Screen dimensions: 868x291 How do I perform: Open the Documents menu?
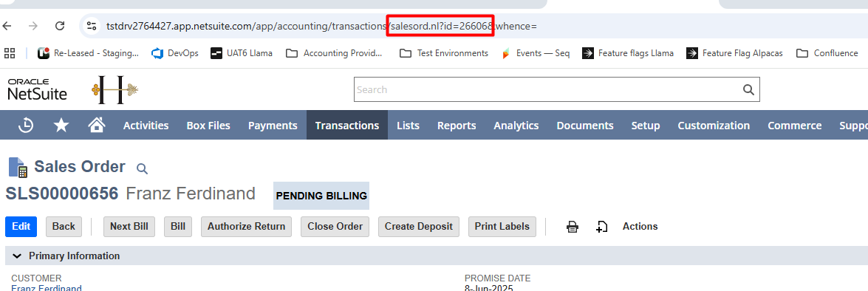tap(585, 126)
